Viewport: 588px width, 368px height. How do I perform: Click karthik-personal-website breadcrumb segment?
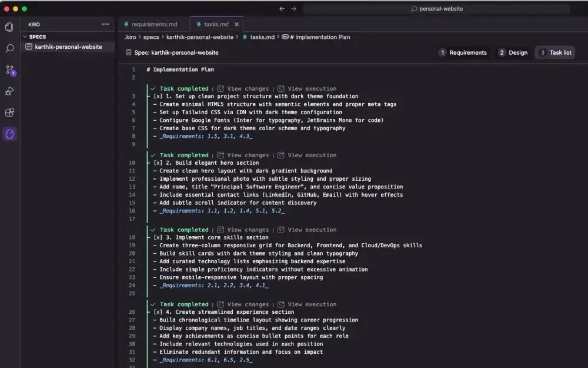[199, 37]
